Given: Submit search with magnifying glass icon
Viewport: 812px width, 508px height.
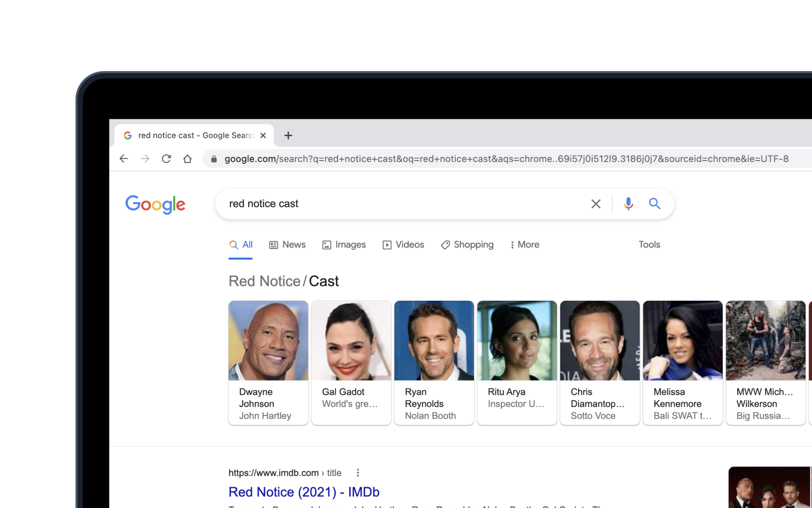Looking at the screenshot, I should pos(655,204).
